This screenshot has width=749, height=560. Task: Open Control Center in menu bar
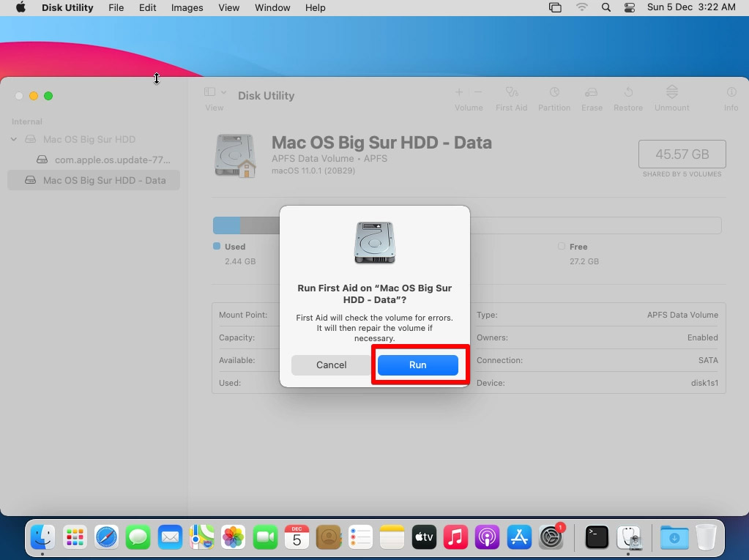(x=630, y=7)
